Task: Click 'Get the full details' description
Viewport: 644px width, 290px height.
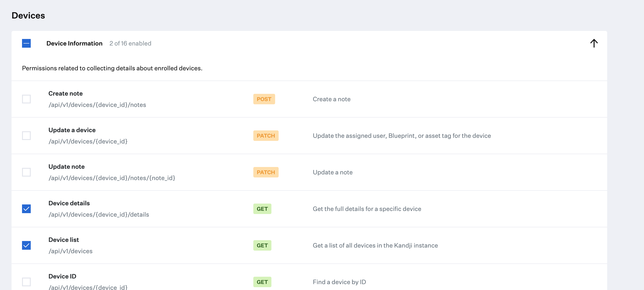Action: click(x=367, y=209)
